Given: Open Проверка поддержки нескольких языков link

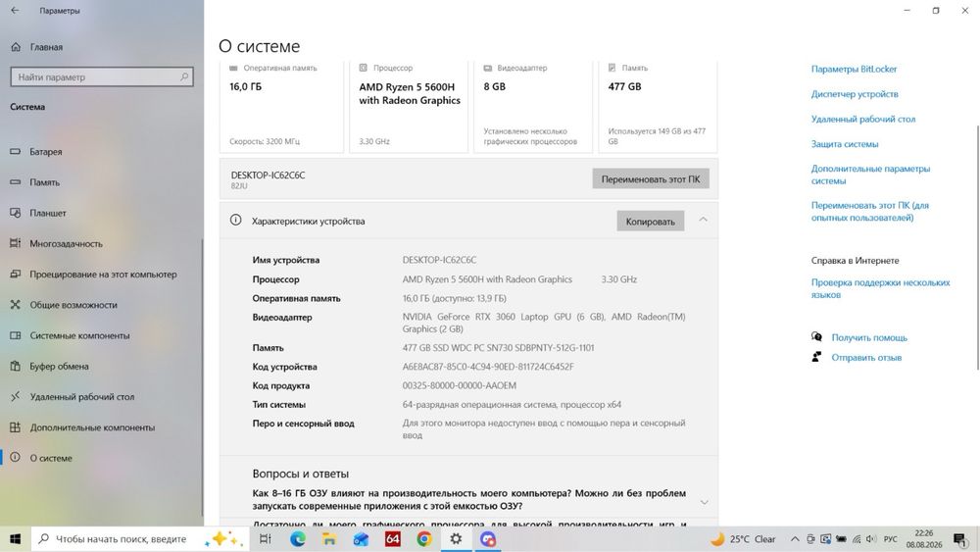Looking at the screenshot, I should pyautogui.click(x=880, y=288).
